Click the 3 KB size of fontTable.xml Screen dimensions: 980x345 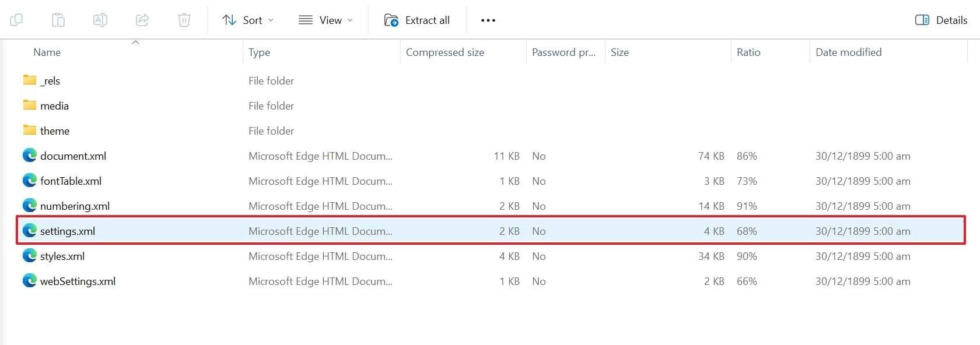tap(714, 181)
